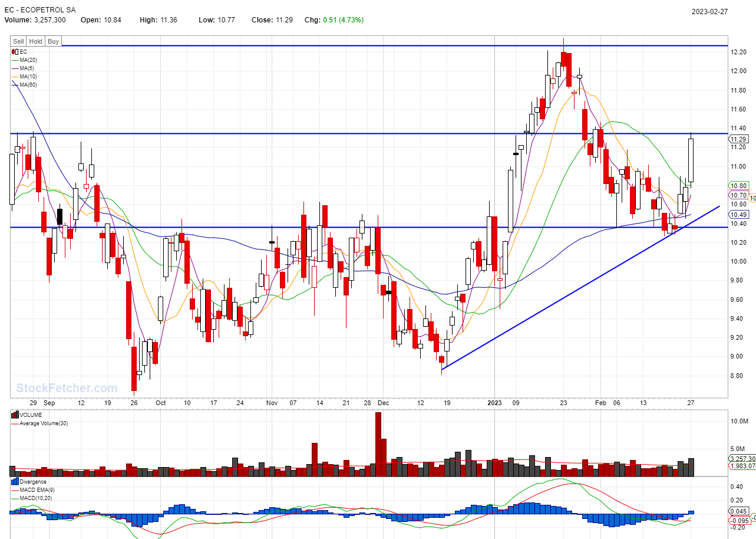Click the red Average Volume(30) legend line
Image resolution: width=756 pixels, height=539 pixels.
point(15,423)
